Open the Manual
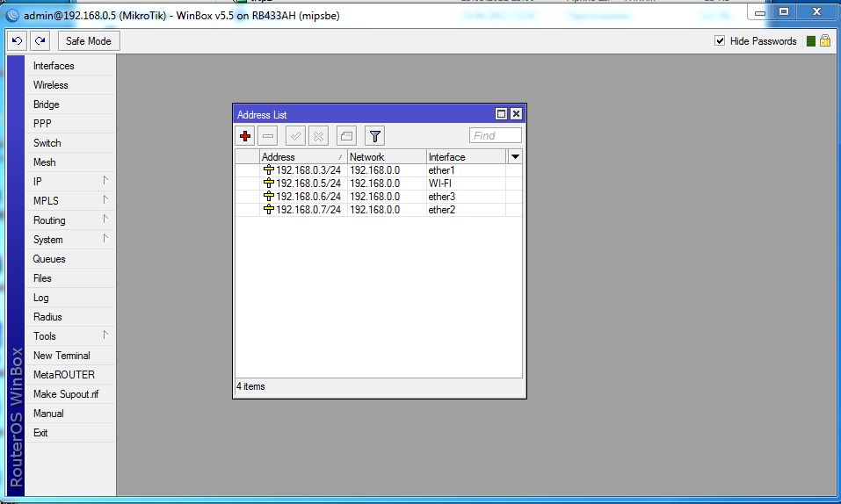The height and width of the screenshot is (504, 841). [70, 413]
